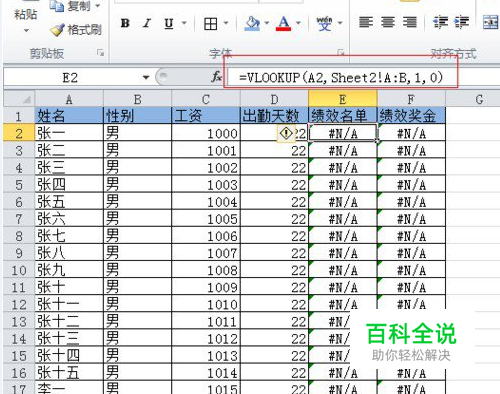This screenshot has width=500, height=394.
Task: Select salary cell 1014
Action: point(206,373)
